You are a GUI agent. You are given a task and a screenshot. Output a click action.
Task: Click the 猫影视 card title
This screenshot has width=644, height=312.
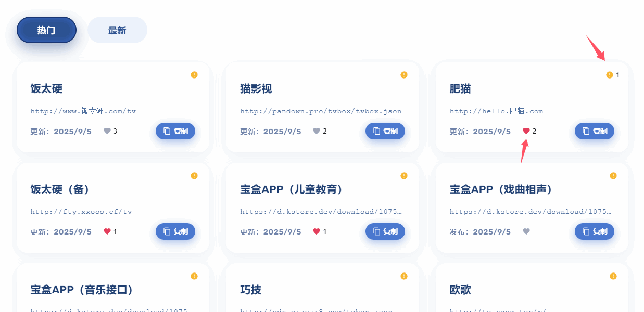point(256,89)
